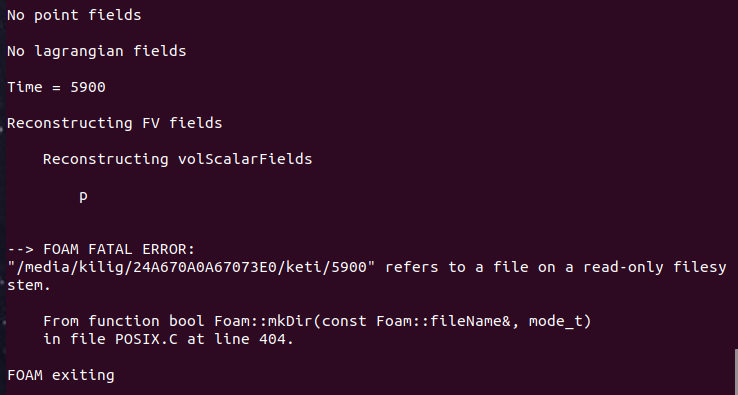Screen dimensions: 738x395
Task: Click the "24A670A0A67073E0" volume ID text
Action: (x=204, y=267)
